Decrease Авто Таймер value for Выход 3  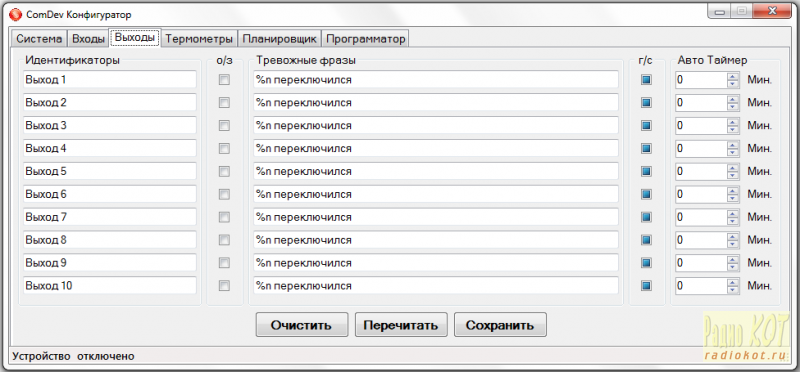point(733,130)
